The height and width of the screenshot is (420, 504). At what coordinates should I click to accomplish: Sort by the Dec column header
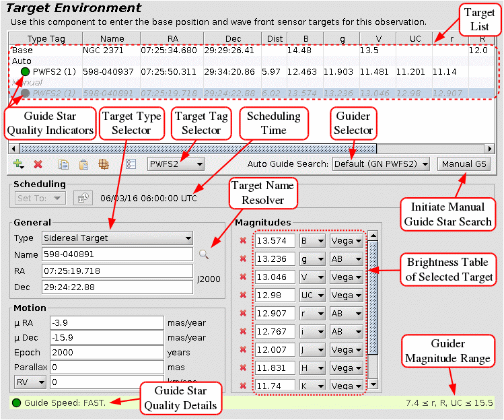pos(233,38)
